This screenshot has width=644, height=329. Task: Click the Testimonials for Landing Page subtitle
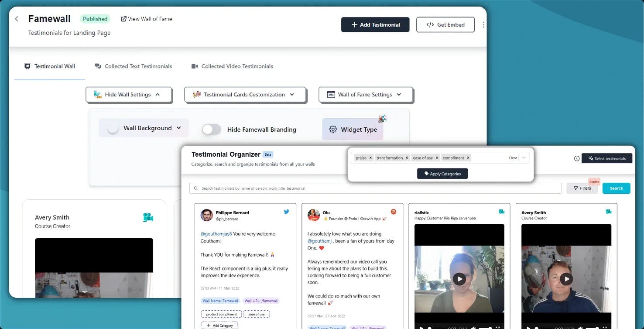(69, 33)
